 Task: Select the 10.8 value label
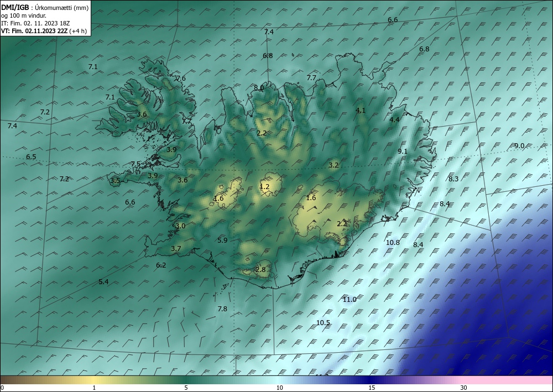tap(393, 243)
